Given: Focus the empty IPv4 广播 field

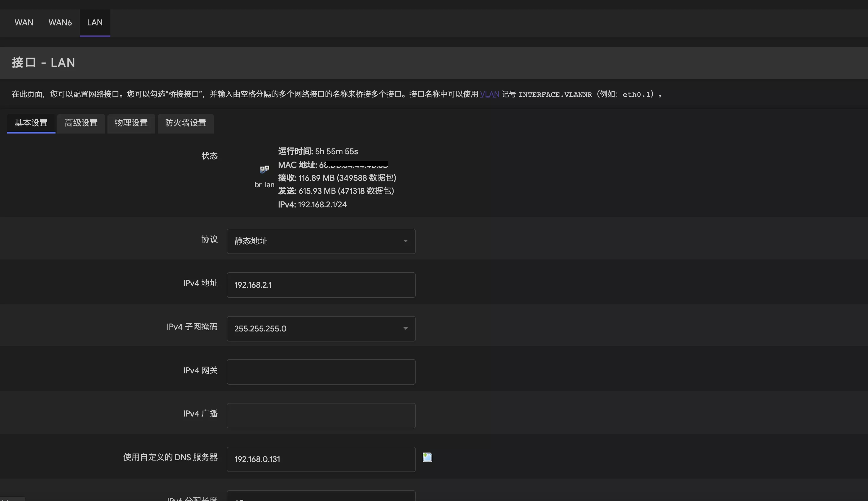Looking at the screenshot, I should [x=321, y=415].
